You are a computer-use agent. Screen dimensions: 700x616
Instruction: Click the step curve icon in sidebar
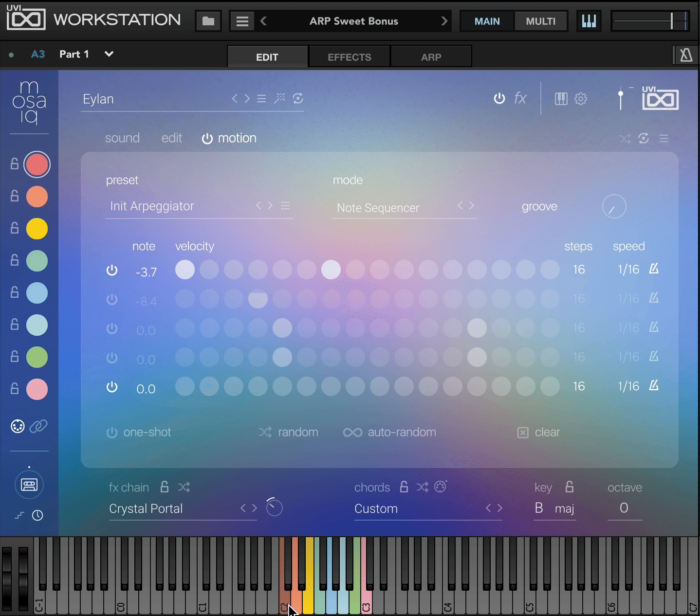click(19, 515)
